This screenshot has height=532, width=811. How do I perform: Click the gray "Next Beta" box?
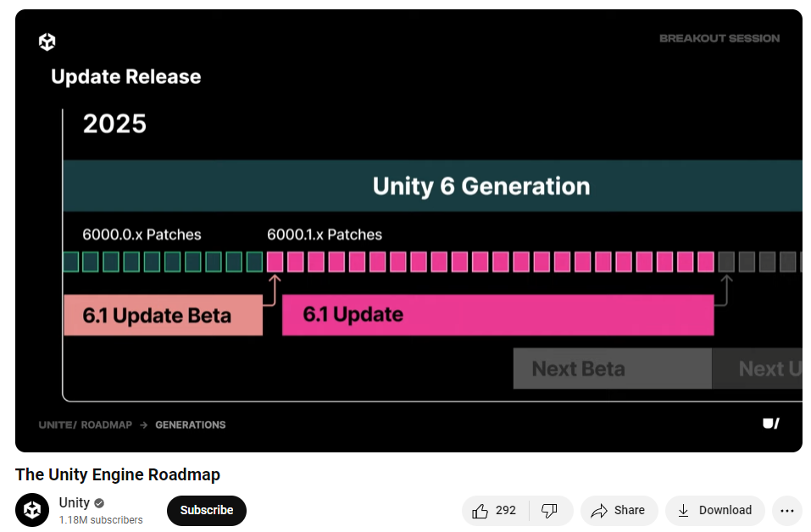[x=611, y=369]
